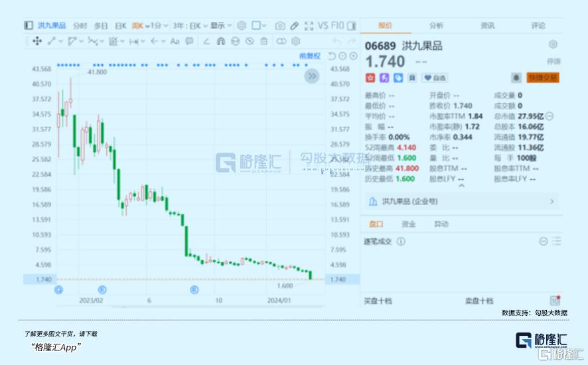The height and width of the screenshot is (365, 588).
Task: Select the Aa text tool
Action: tap(175, 41)
